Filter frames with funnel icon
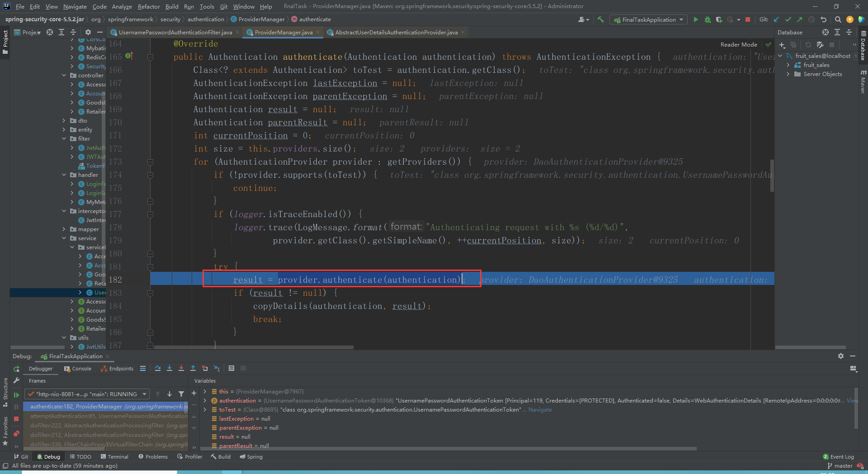Screen dimensions: 868x474 (x=181, y=394)
